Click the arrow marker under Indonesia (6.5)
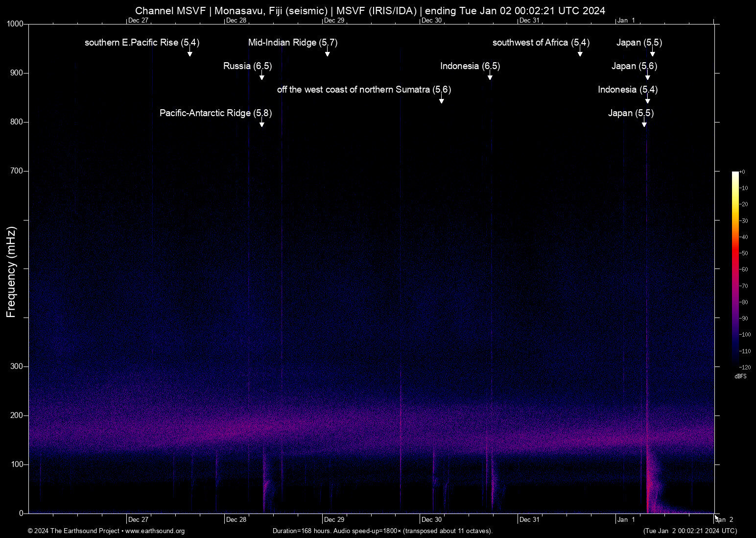 [490, 76]
